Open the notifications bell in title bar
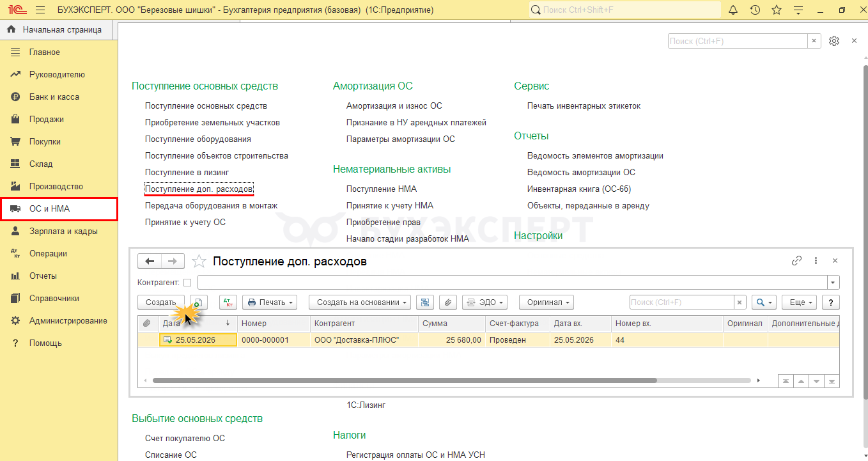868x461 pixels. click(x=733, y=10)
